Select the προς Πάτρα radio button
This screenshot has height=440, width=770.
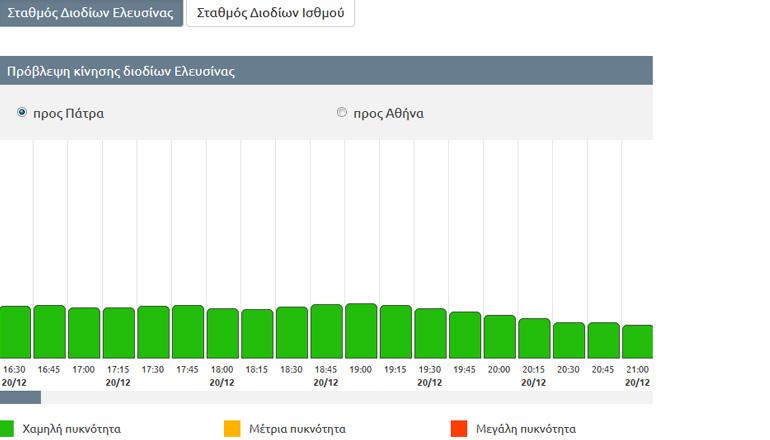coord(22,113)
